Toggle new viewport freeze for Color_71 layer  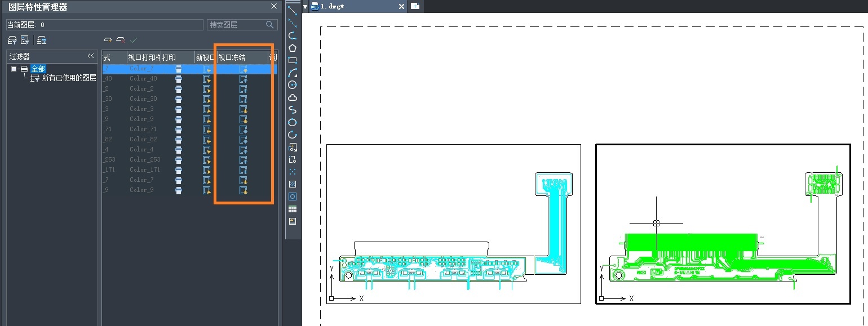(206, 129)
